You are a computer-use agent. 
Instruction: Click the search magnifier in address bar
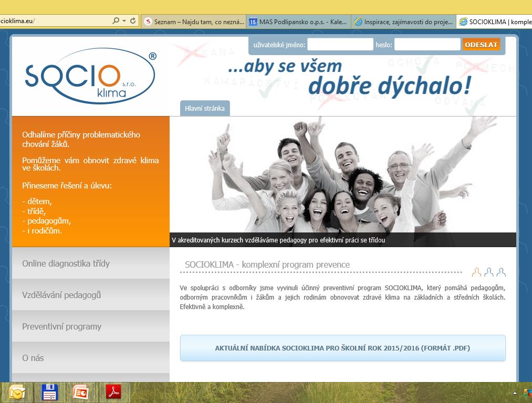click(x=116, y=20)
